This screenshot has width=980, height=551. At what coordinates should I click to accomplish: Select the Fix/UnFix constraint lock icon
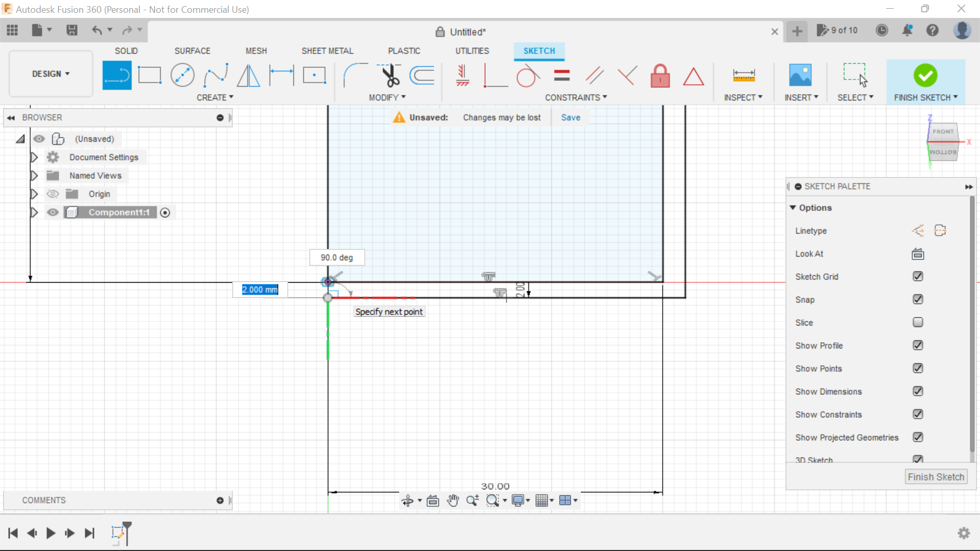coord(660,76)
